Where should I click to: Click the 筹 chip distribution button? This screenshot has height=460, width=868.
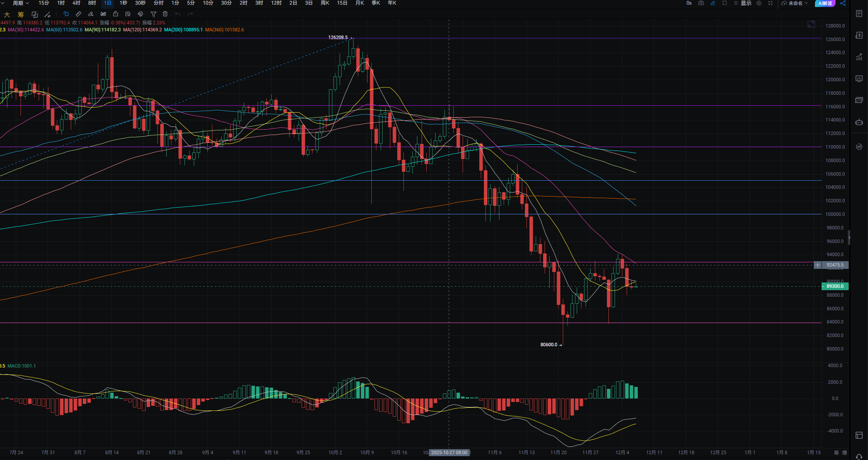click(x=21, y=14)
